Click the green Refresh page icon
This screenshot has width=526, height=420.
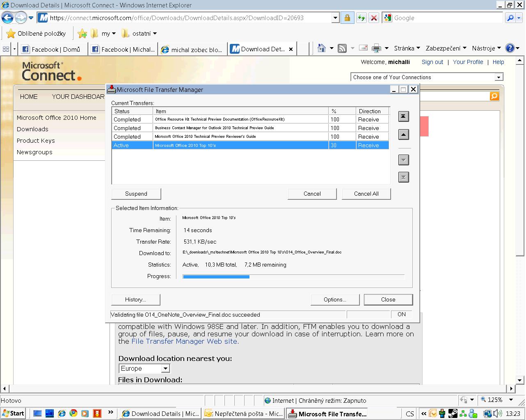(x=361, y=18)
